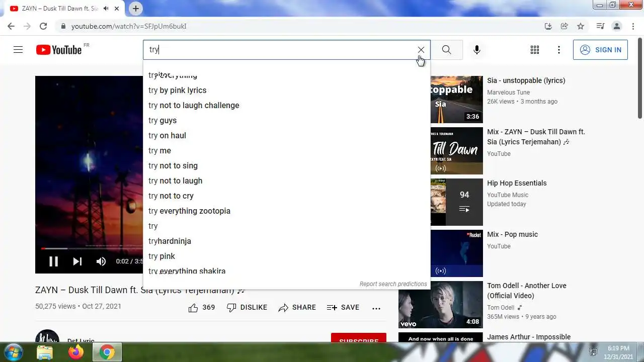Open the YouTube apps grid icon
Viewport: 644px width, 362px height.
tap(535, 50)
